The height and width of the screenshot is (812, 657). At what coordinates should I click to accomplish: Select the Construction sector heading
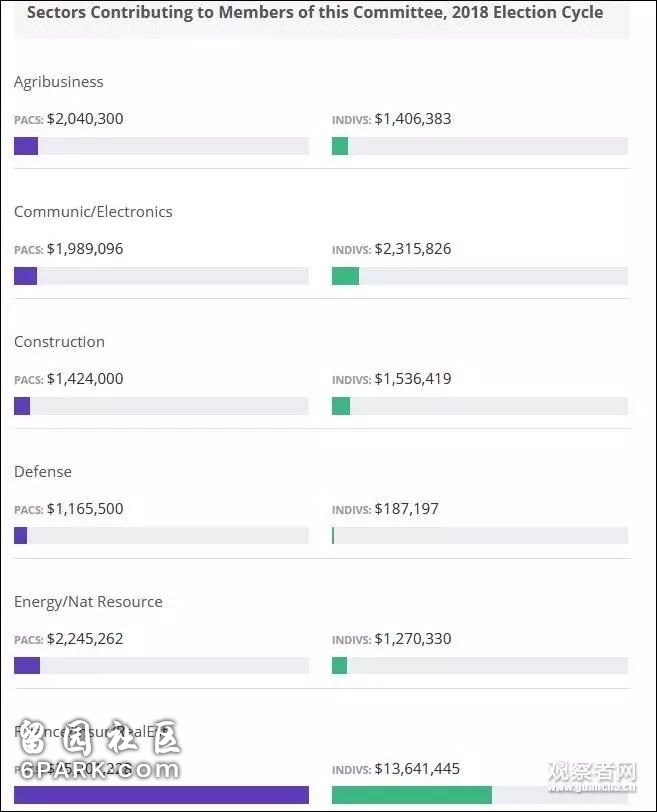[59, 342]
